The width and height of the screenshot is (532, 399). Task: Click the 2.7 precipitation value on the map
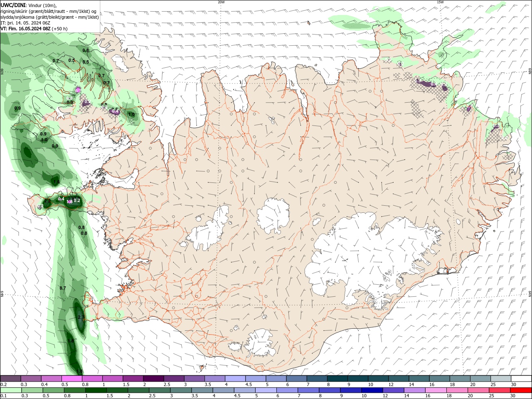81,317
